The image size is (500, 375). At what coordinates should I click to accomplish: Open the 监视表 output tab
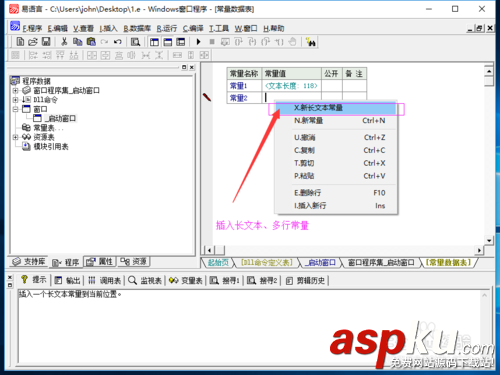pos(145,281)
